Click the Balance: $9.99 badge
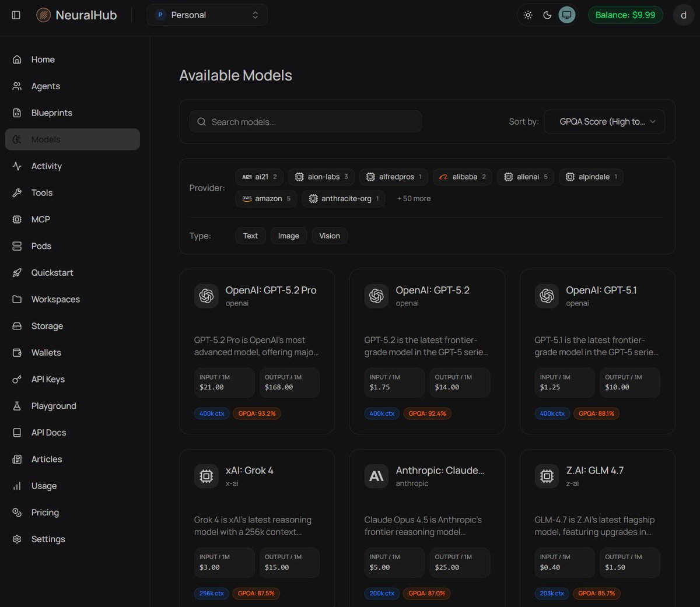 pyautogui.click(x=625, y=15)
